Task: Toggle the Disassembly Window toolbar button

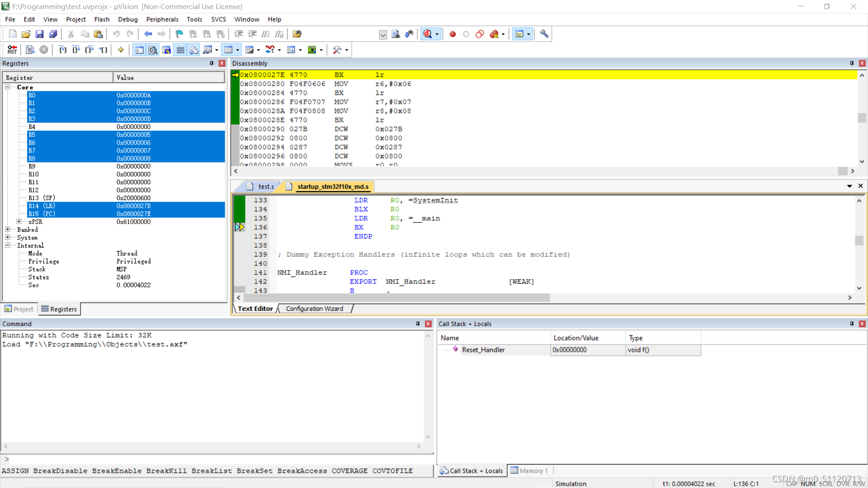Action: [x=153, y=50]
